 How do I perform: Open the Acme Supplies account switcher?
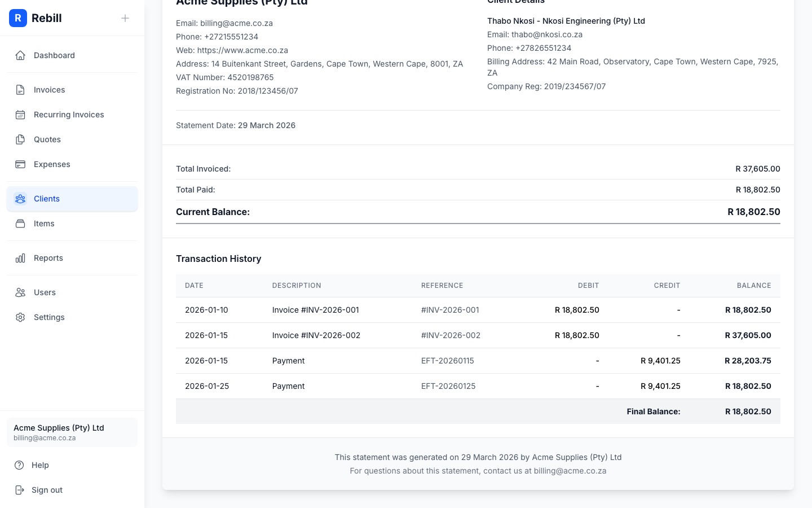coord(72,432)
